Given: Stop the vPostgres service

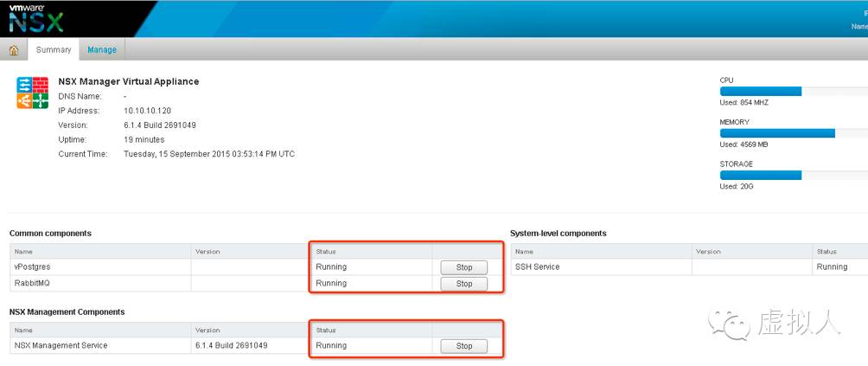Looking at the screenshot, I should point(464,267).
